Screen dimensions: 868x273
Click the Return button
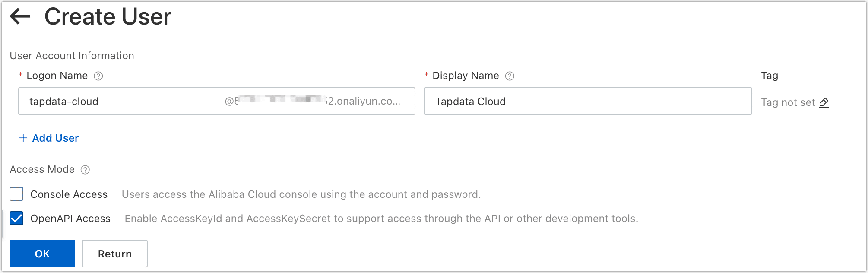[114, 254]
